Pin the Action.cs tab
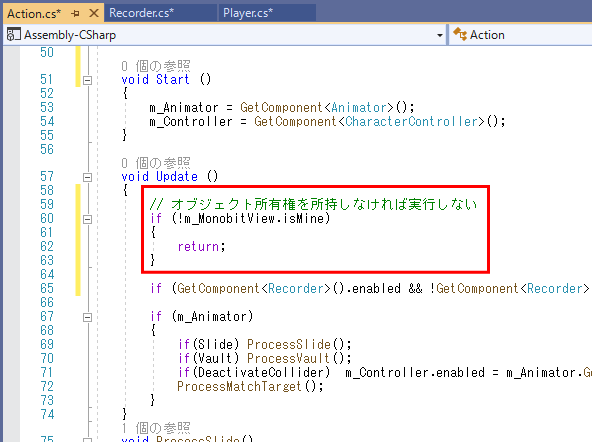 (75, 14)
